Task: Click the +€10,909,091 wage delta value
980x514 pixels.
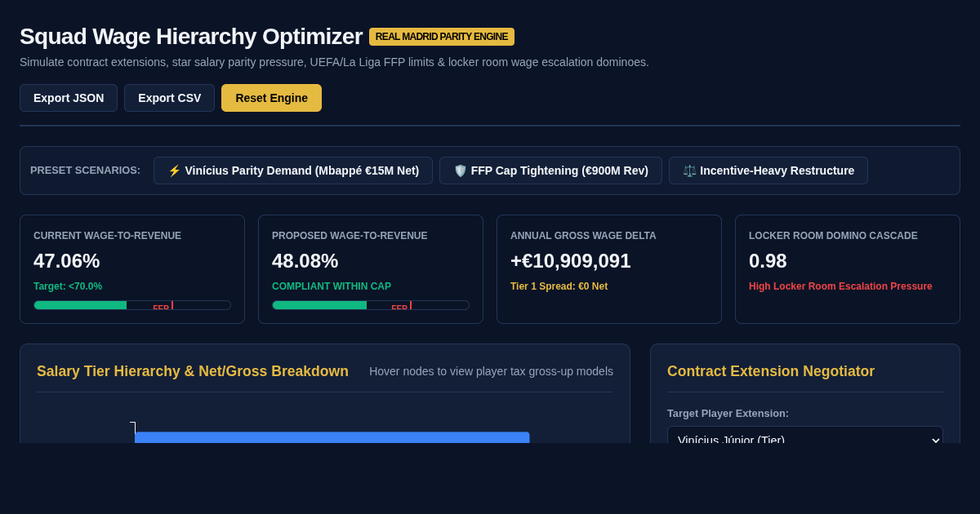Action: 571,261
